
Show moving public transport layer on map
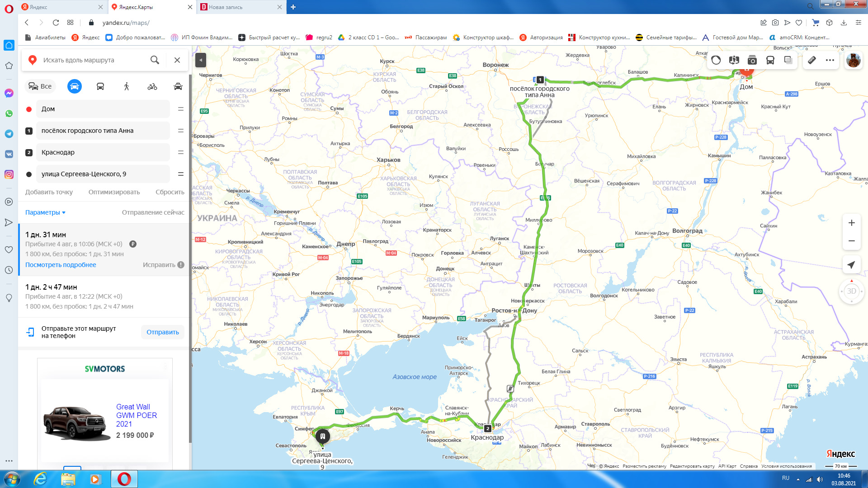click(x=770, y=60)
